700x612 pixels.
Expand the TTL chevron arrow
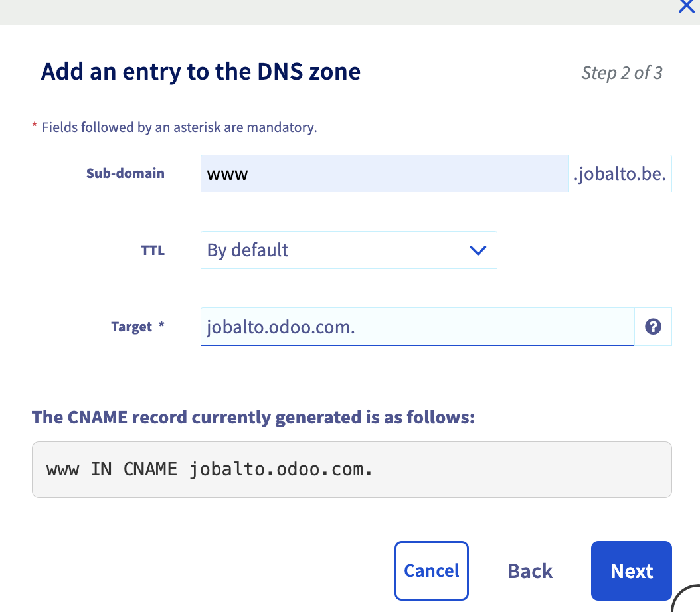(x=478, y=250)
